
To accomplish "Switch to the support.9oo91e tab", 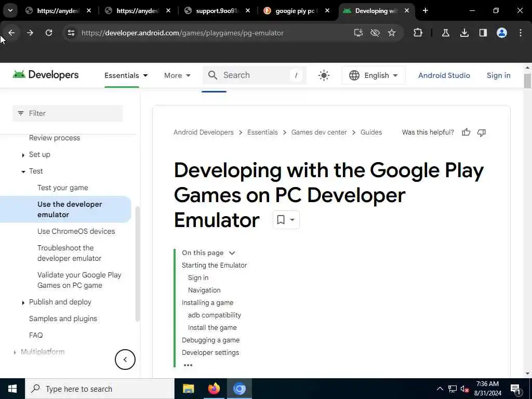I will coord(217,11).
